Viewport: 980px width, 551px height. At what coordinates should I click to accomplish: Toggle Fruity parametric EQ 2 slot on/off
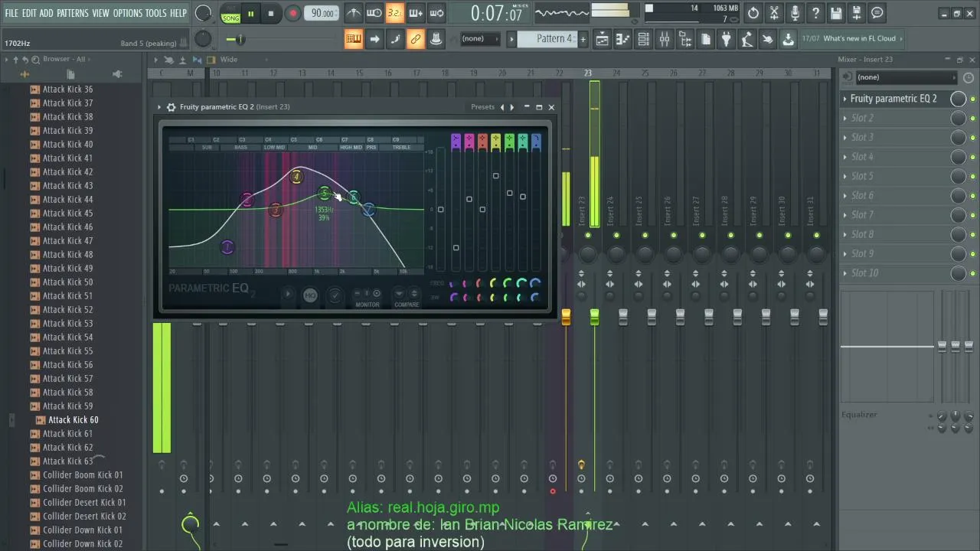(973, 99)
